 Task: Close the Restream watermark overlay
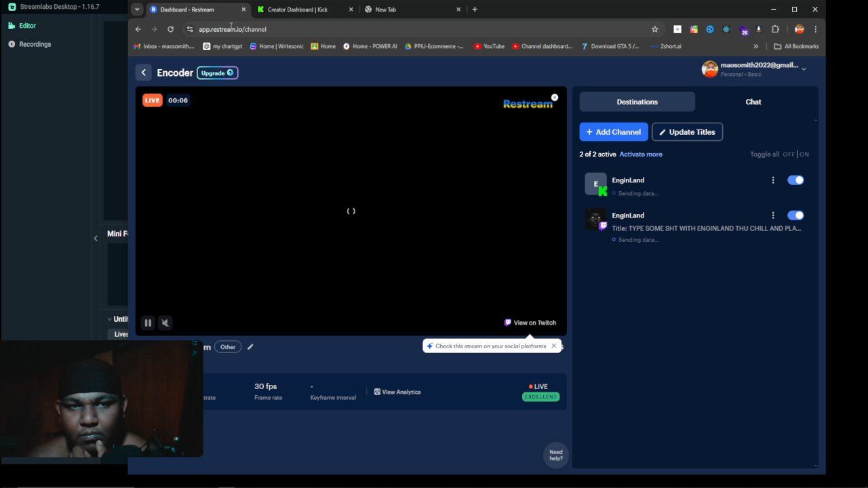pyautogui.click(x=555, y=98)
